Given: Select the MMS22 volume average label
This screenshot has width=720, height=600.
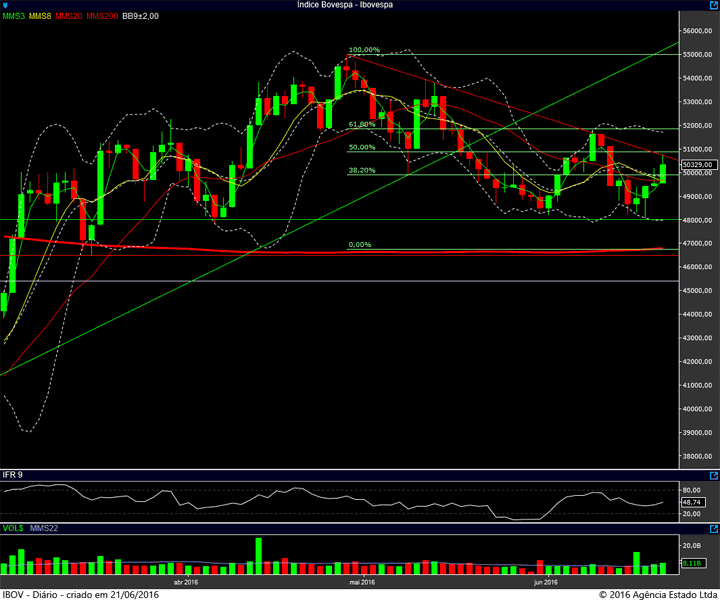Looking at the screenshot, I should point(44,528).
